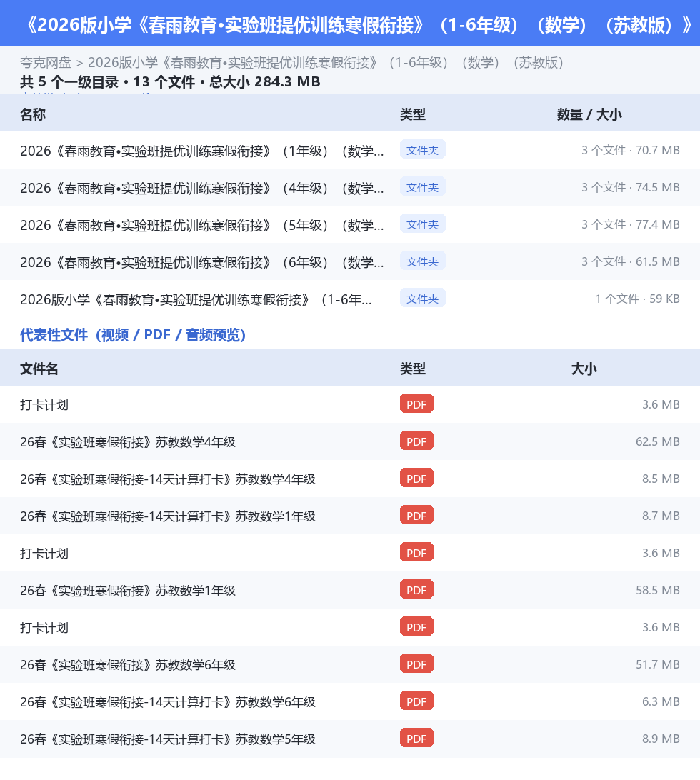
Task: Click the PDF badge for 26春《实验班寒假衔接》苏教数学1年级
Action: pos(416,590)
